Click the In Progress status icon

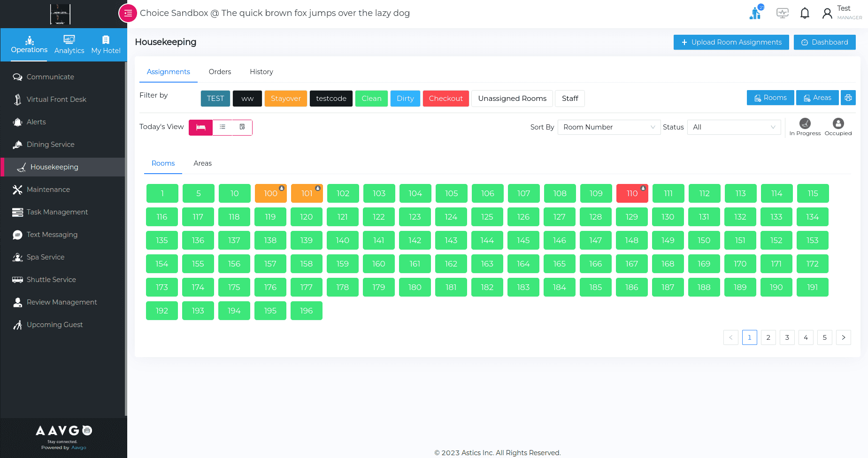point(805,123)
